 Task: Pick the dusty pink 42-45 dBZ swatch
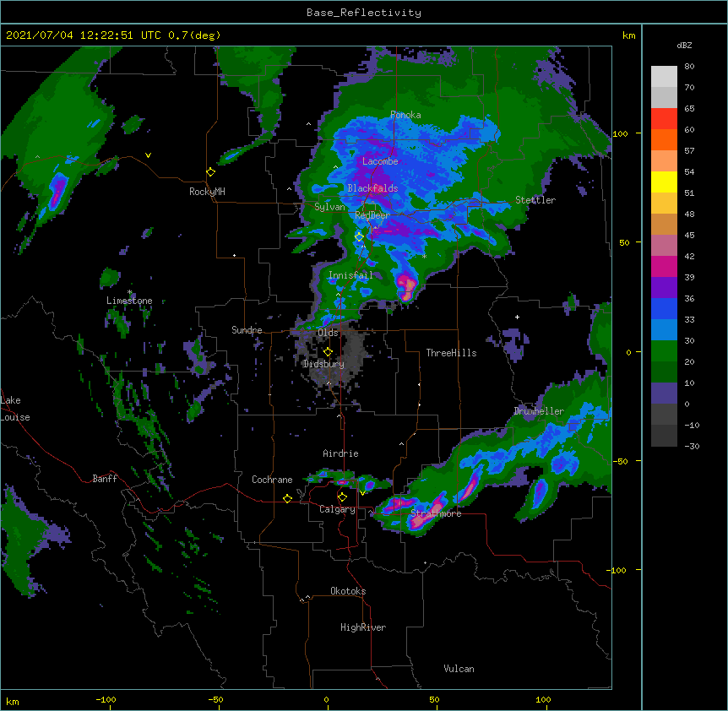pos(664,246)
